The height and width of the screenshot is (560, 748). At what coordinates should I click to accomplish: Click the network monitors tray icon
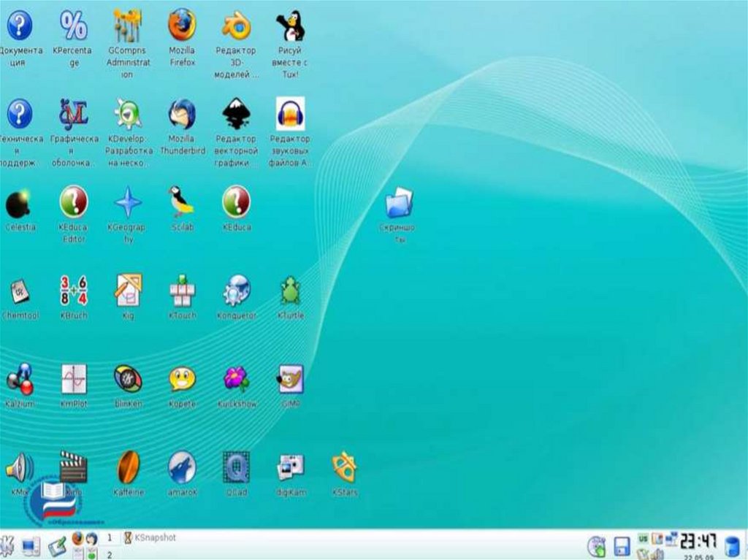click(671, 539)
